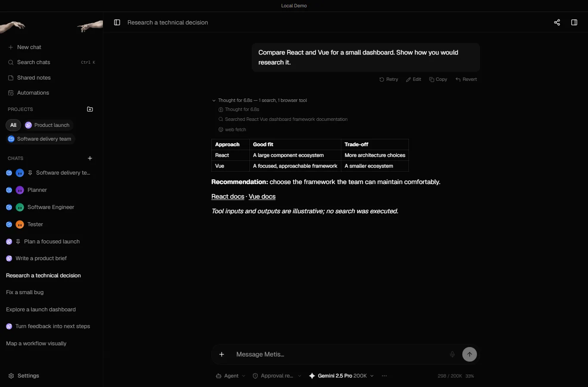This screenshot has width=588, height=387.
Task: Open the Turn feedback into next steps chat
Action: (51, 326)
